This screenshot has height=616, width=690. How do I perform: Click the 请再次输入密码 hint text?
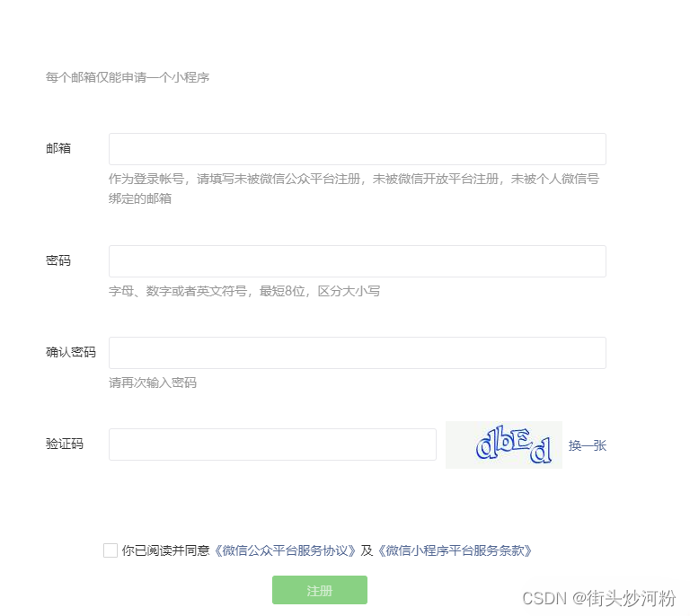pos(153,383)
